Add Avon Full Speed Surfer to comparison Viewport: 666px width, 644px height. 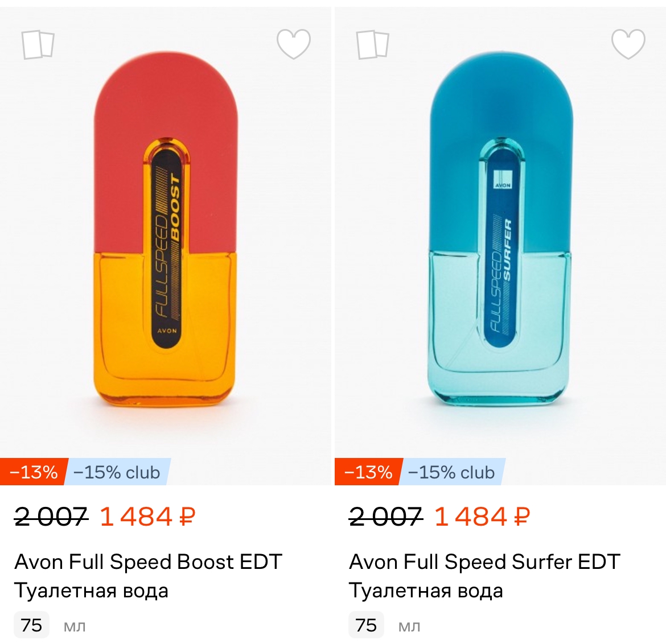click(373, 44)
